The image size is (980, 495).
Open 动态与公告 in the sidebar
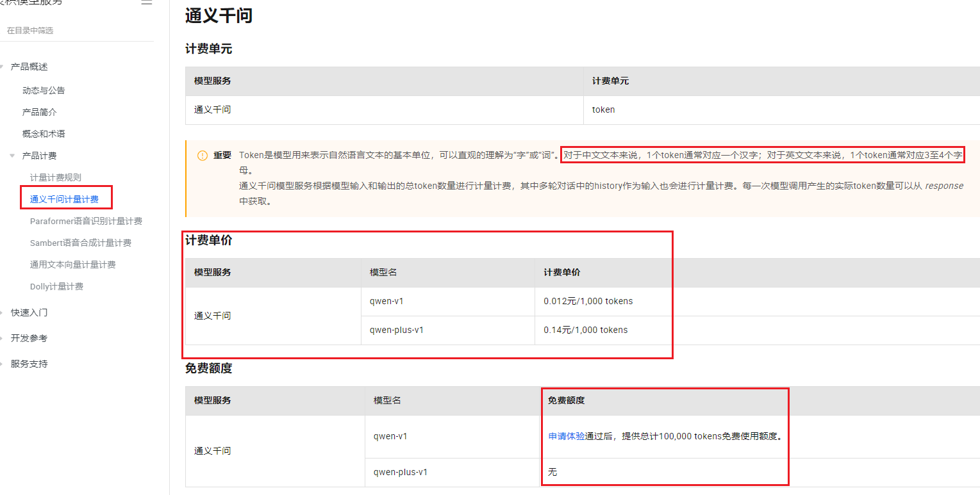point(44,90)
